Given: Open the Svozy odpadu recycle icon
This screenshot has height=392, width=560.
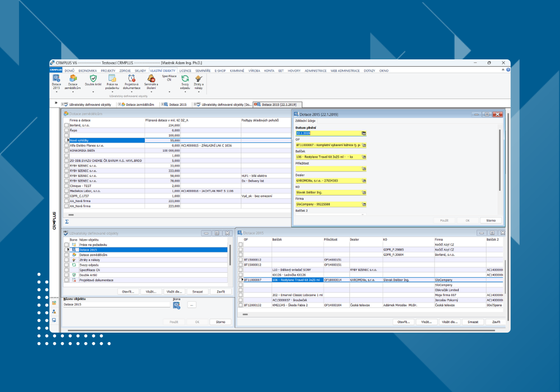Looking at the screenshot, I should [185, 78].
